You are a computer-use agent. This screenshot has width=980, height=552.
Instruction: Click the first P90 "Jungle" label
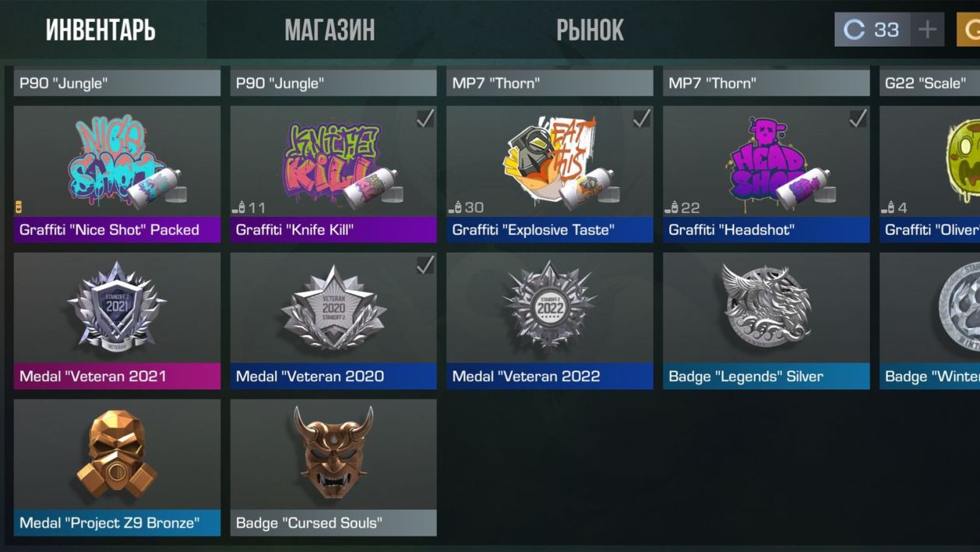point(117,83)
